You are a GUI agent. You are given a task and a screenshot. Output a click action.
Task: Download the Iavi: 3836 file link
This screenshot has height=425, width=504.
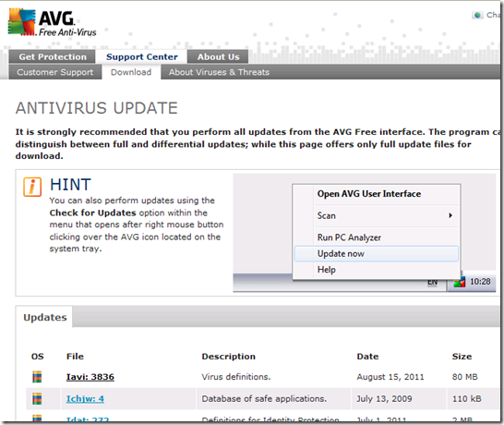point(90,377)
